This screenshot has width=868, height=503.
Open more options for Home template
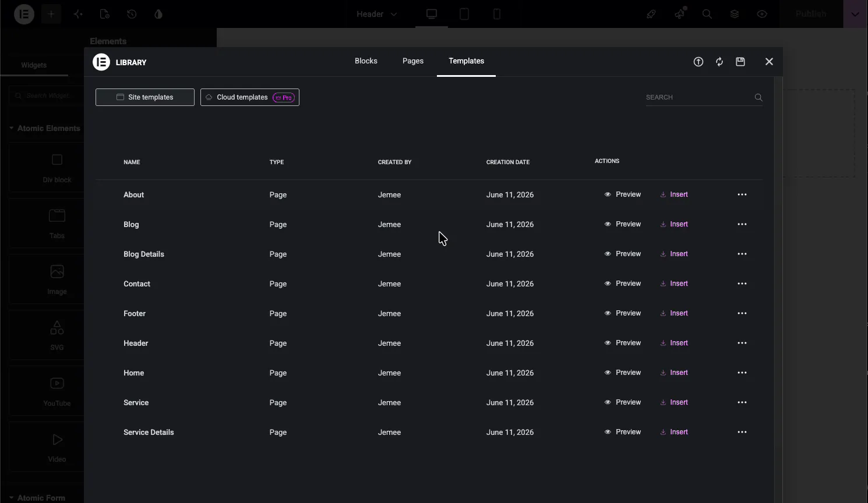pos(742,373)
